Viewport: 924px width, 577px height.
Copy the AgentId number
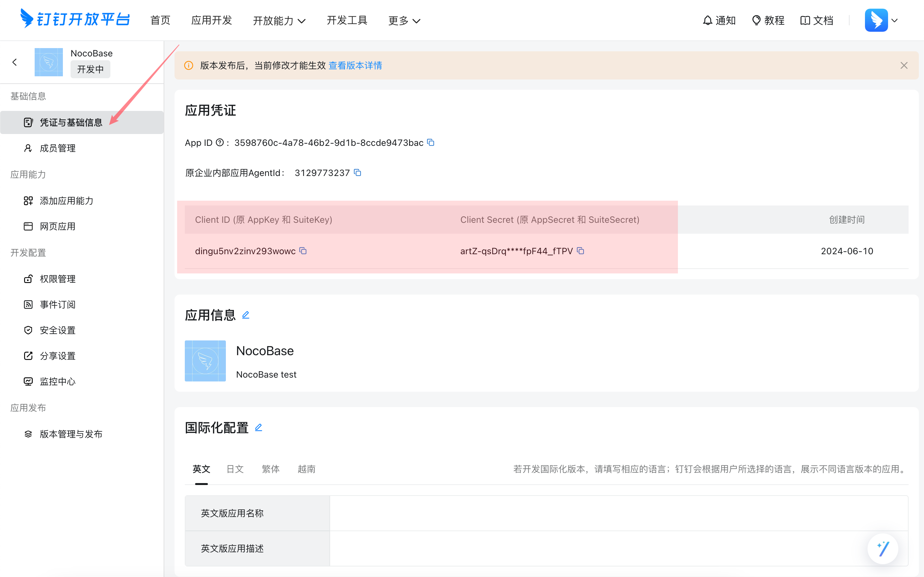coord(357,172)
